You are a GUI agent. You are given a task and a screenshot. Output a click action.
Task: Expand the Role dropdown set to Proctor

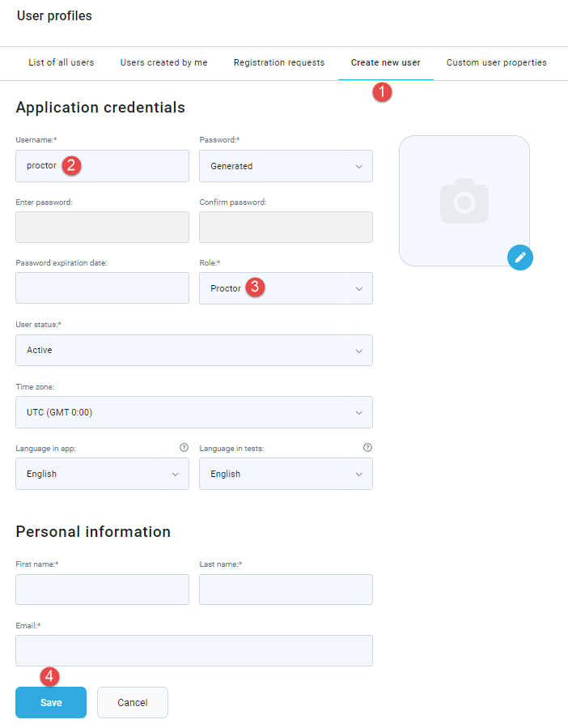[286, 288]
